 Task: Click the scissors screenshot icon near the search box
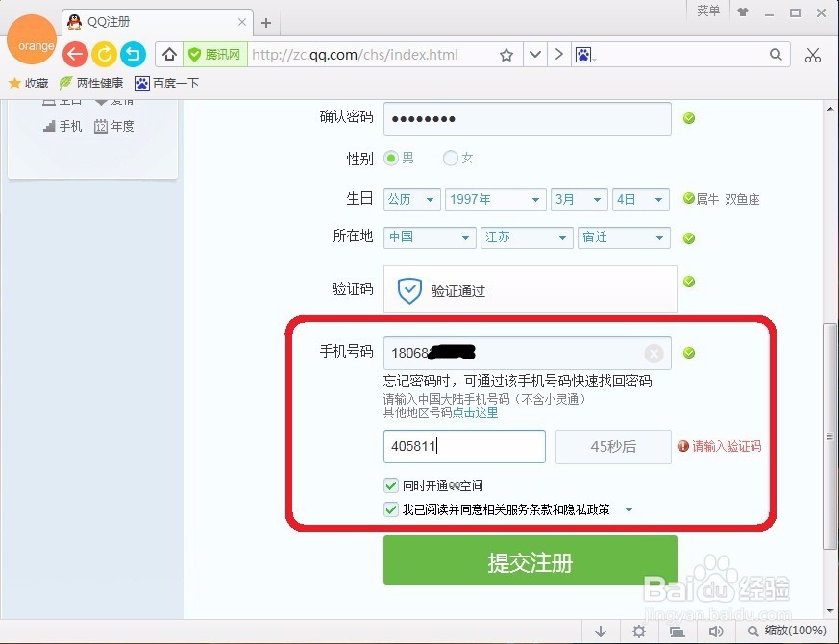coord(813,55)
